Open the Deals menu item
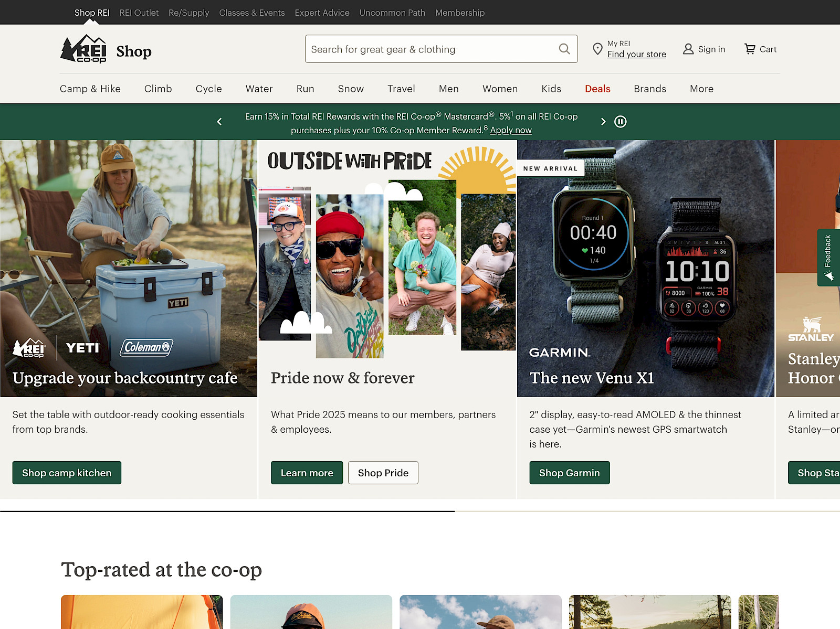 point(597,89)
